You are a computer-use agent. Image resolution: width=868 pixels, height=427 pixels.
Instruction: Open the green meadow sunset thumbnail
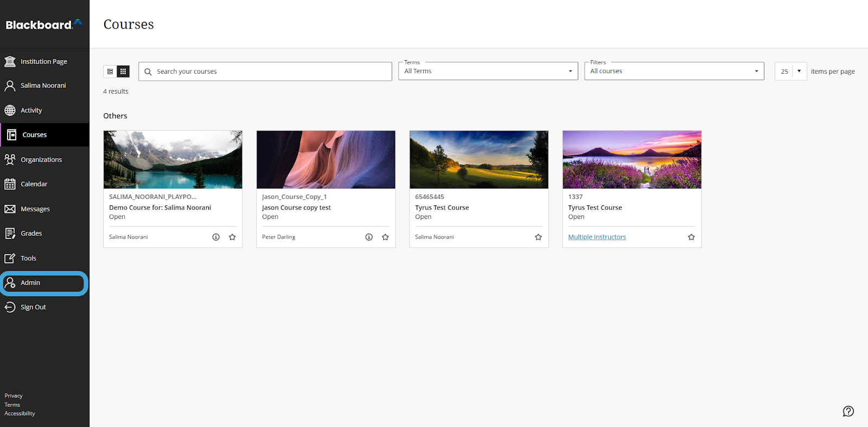tap(479, 159)
